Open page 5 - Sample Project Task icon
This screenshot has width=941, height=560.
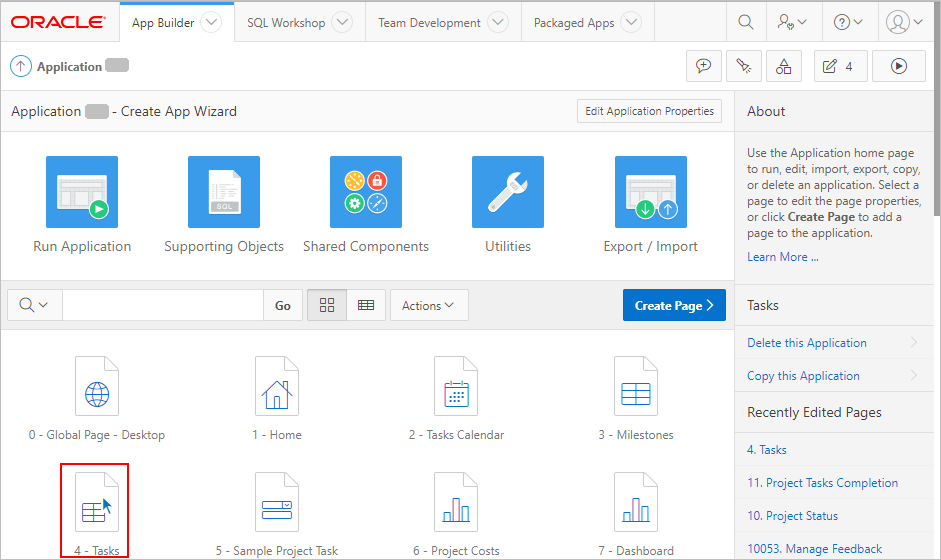pos(277,502)
